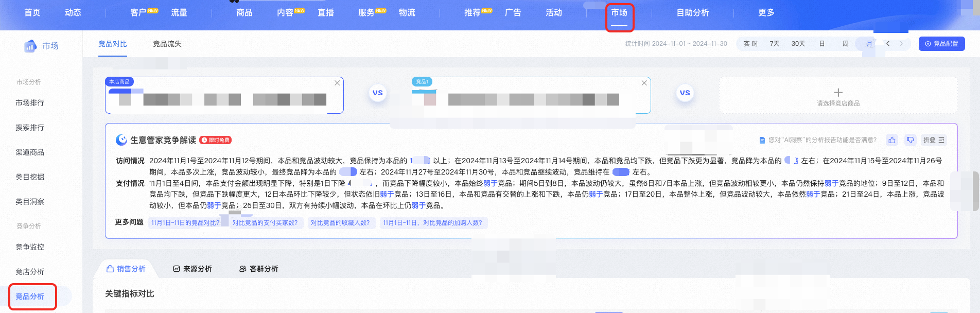Image resolution: width=980 pixels, height=313 pixels.
Task: Click the plus icon to add competitor product
Action: (x=838, y=92)
